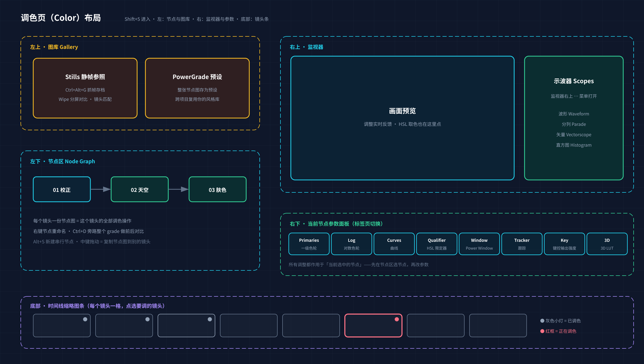This screenshot has height=364, width=644.
Task: Open the 3D LUT tab
Action: (x=607, y=244)
